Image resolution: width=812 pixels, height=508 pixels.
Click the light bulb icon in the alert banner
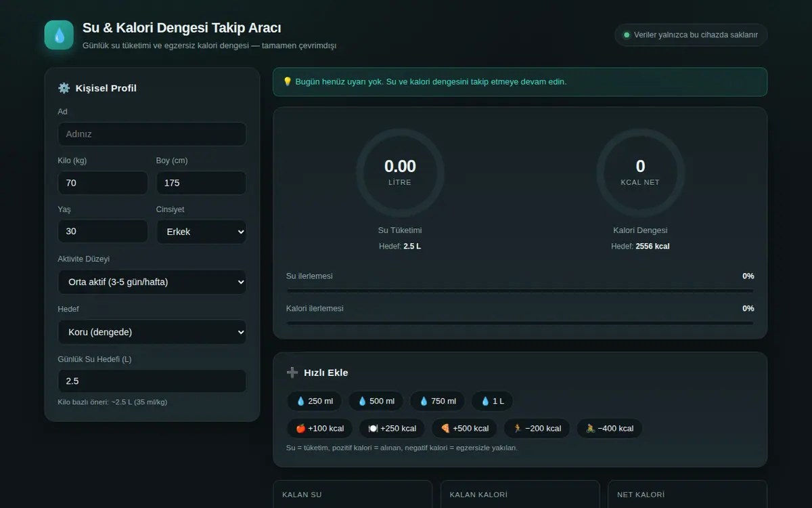pyautogui.click(x=288, y=82)
